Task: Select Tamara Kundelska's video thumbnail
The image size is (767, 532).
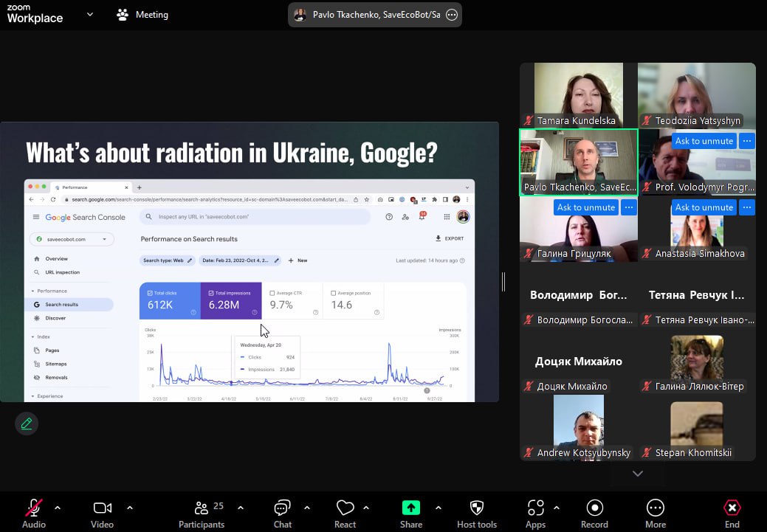Action: 578,94
